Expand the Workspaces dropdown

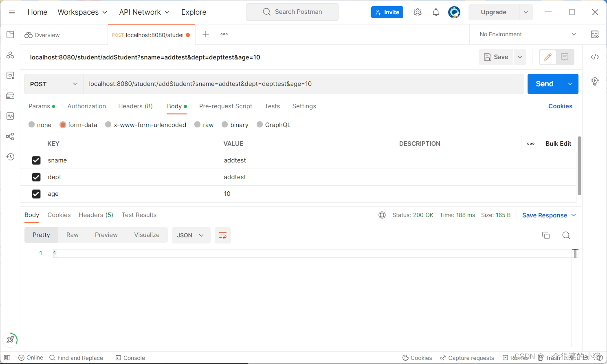click(x=82, y=12)
